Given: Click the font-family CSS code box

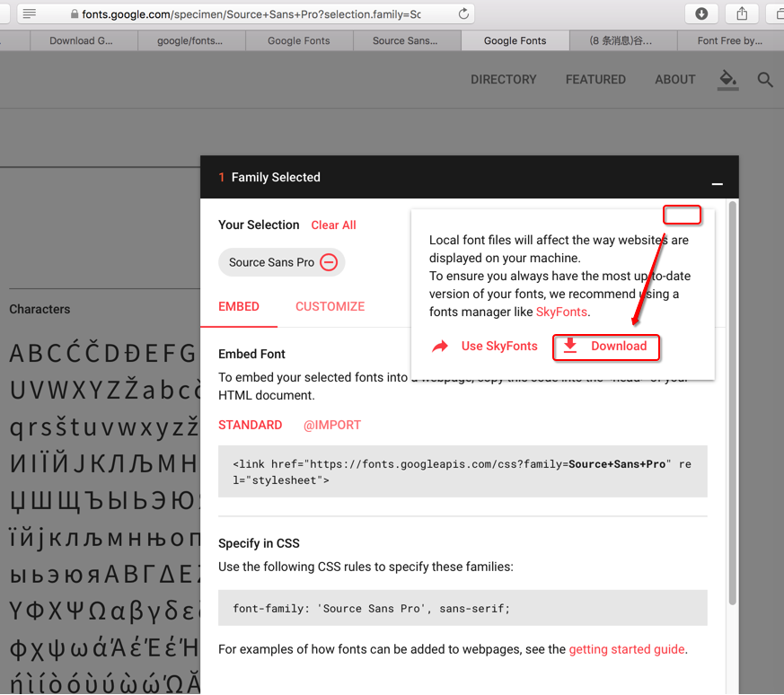Looking at the screenshot, I should pyautogui.click(x=462, y=608).
